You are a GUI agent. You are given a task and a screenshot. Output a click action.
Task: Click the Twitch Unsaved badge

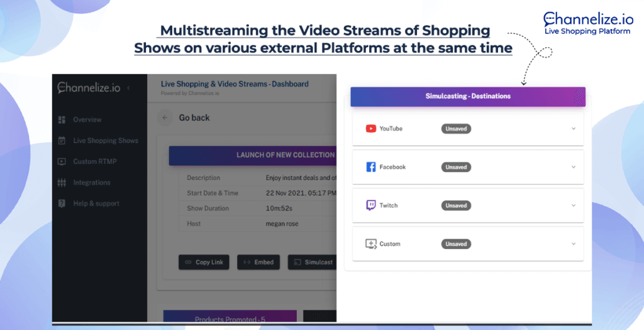(x=456, y=205)
